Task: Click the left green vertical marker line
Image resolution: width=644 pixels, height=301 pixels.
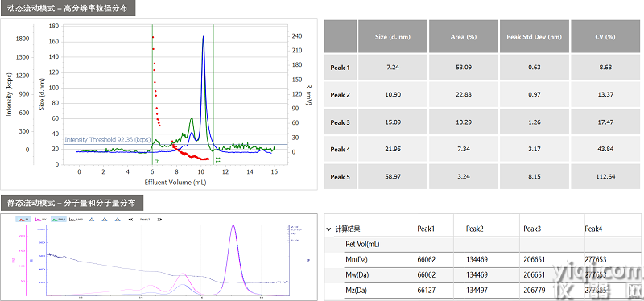Action: (152, 94)
